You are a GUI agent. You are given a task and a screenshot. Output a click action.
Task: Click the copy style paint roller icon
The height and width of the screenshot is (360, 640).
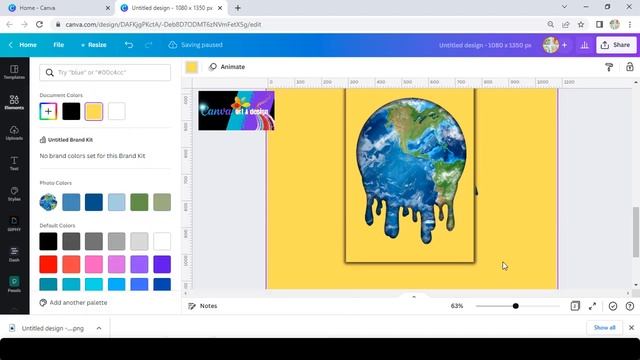click(x=609, y=67)
